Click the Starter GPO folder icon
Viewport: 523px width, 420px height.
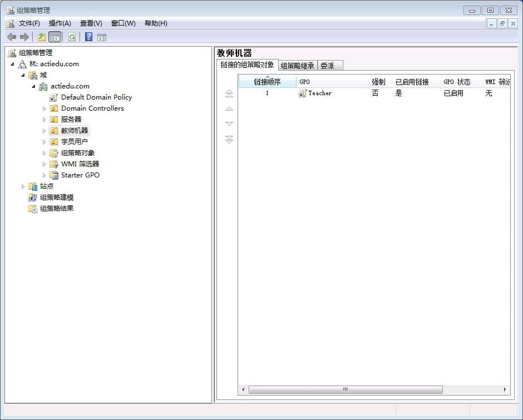coord(54,175)
